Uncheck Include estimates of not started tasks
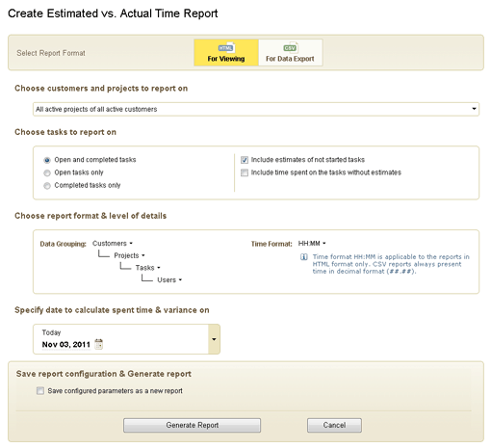The height and width of the screenshot is (448, 491). [245, 160]
